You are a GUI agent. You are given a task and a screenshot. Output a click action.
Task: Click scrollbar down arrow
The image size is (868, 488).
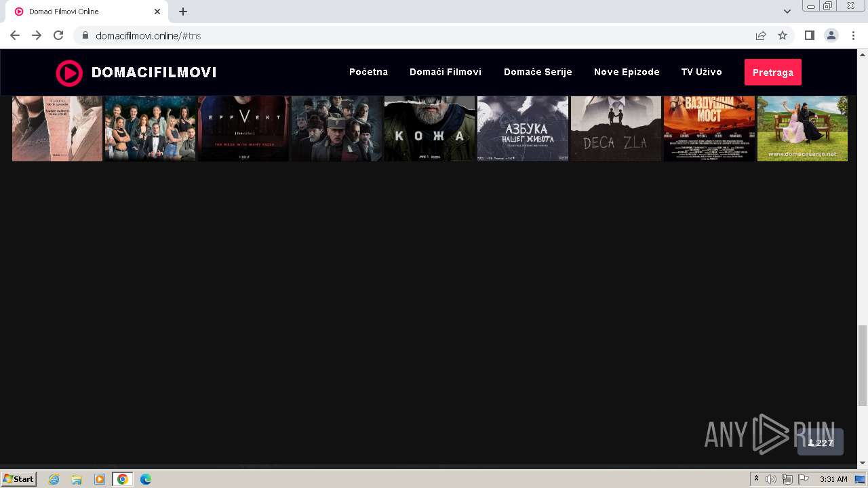click(862, 463)
